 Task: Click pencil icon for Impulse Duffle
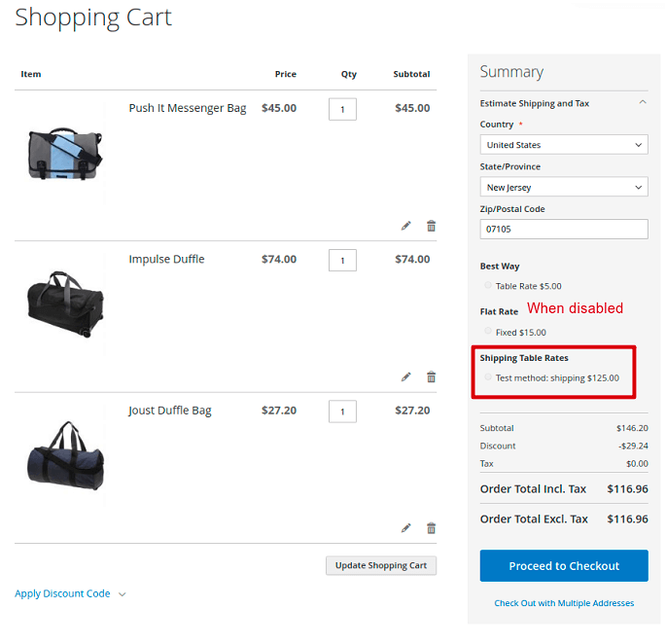click(406, 377)
